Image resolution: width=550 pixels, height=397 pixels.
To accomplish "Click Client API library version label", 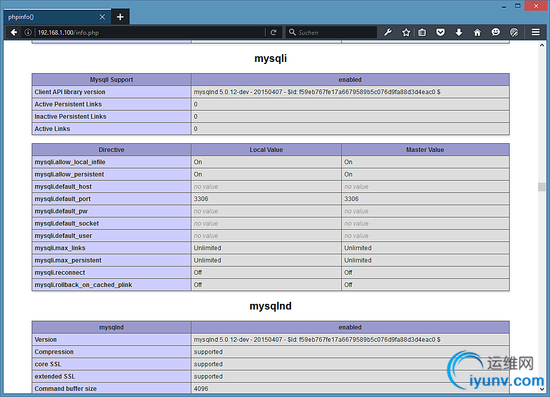I will pos(70,92).
